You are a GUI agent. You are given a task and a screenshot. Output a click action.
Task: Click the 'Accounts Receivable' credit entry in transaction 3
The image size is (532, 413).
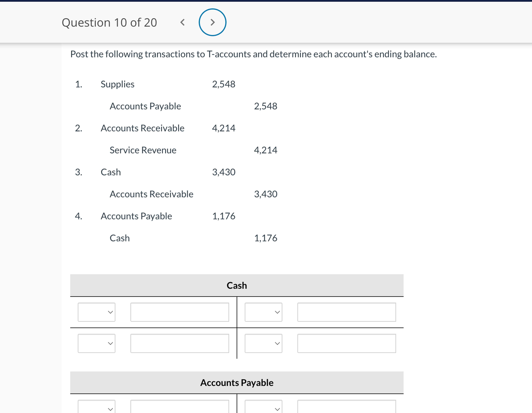(151, 194)
